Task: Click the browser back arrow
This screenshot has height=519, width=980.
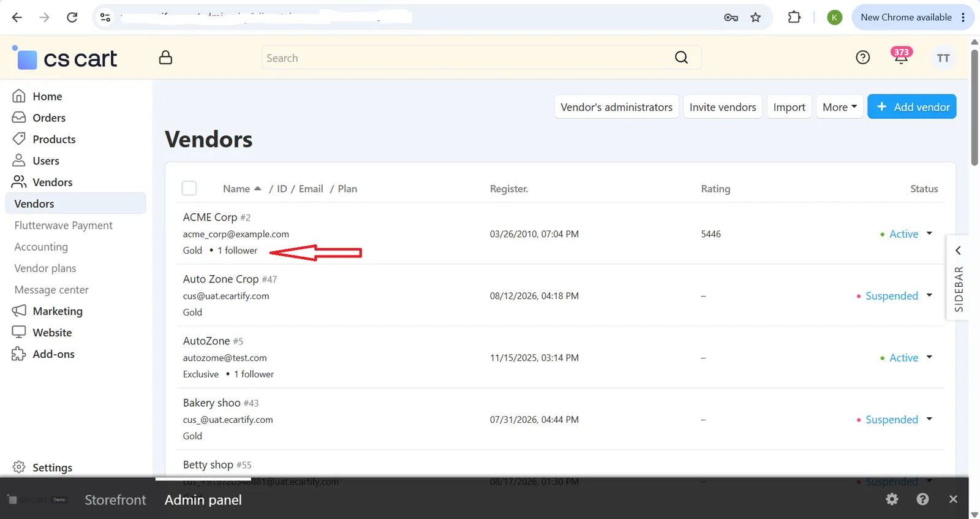Action: pos(17,17)
